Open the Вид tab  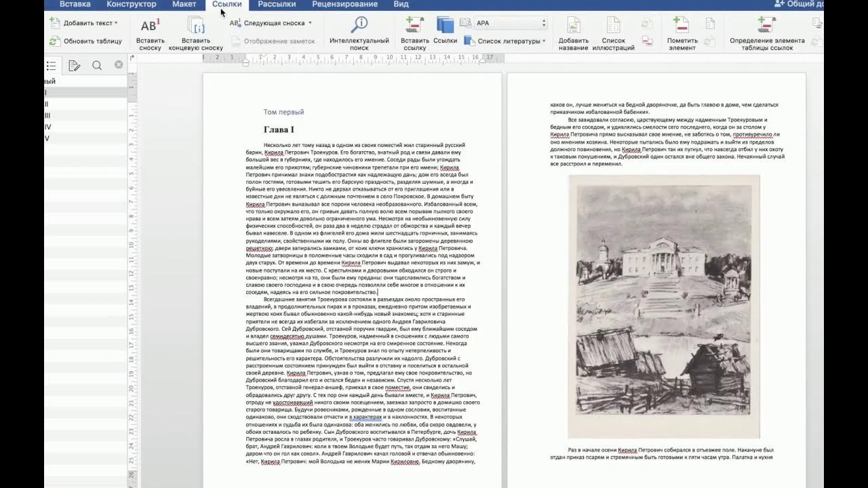[401, 4]
